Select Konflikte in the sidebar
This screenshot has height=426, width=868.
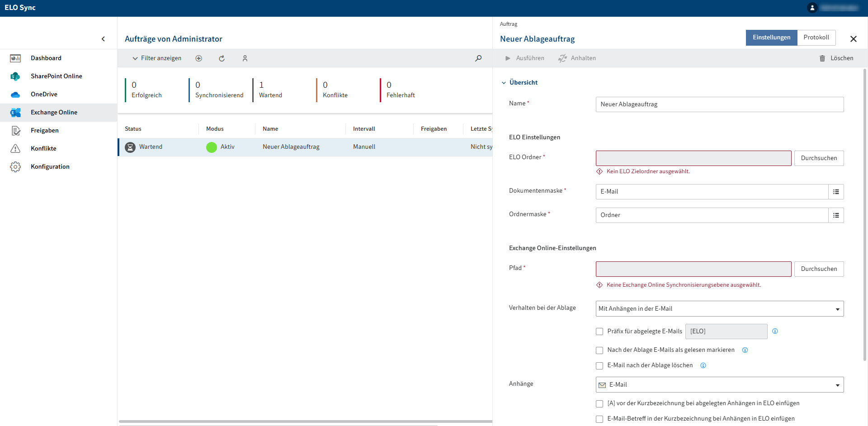coord(59,149)
